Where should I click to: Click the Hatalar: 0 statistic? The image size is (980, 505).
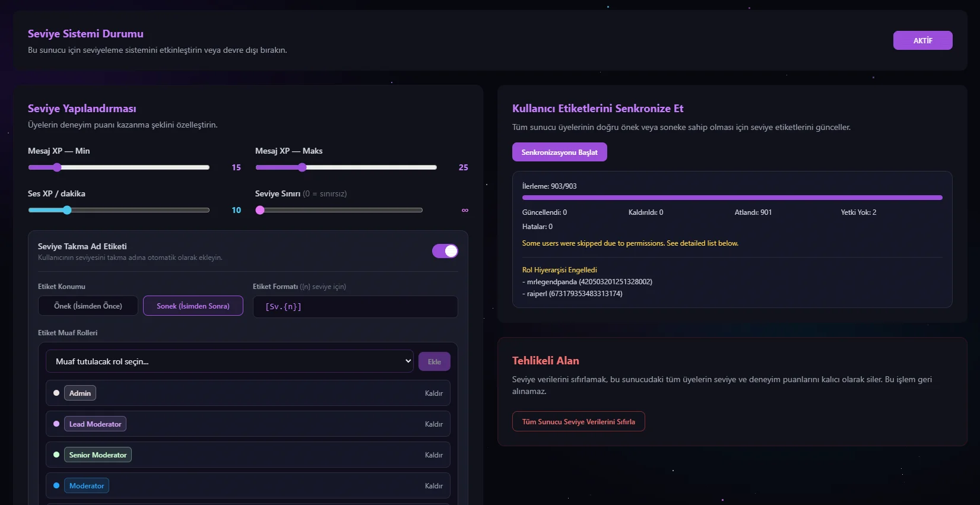pos(537,227)
